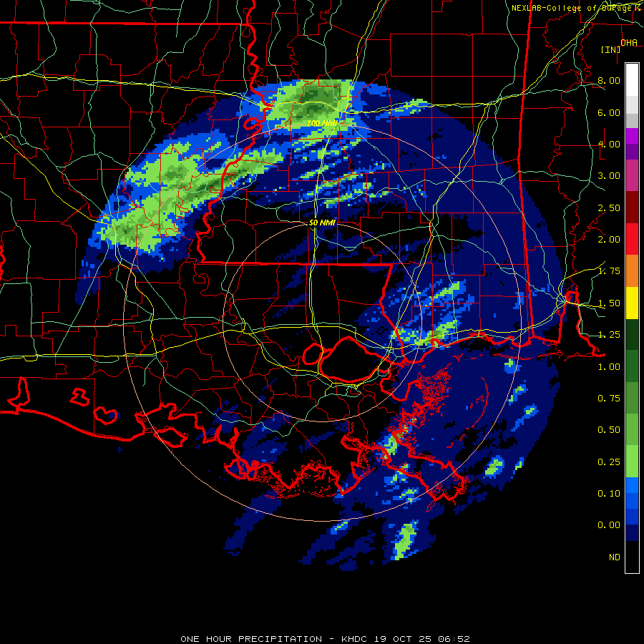Pick the magenta color bar swatch

[632, 136]
